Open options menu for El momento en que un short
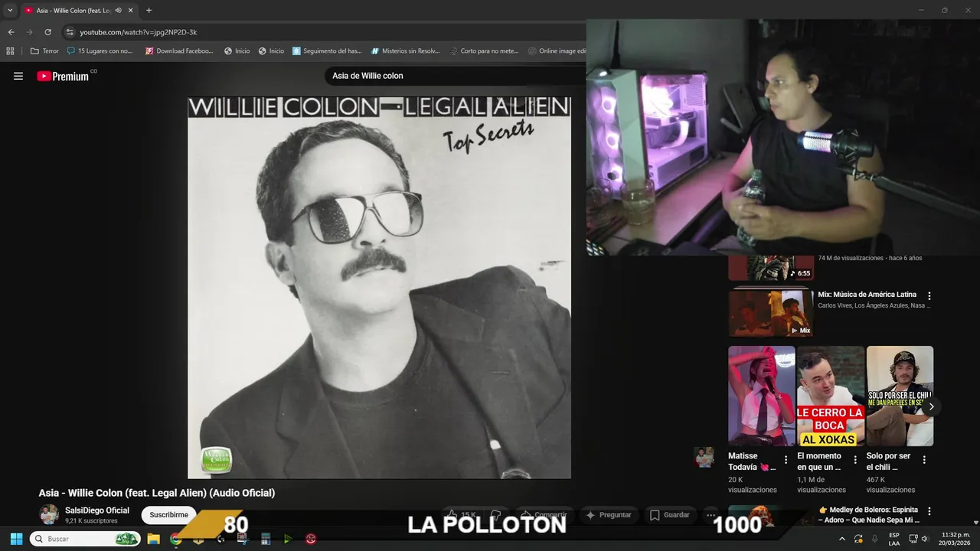The height and width of the screenshot is (551, 980). [855, 460]
